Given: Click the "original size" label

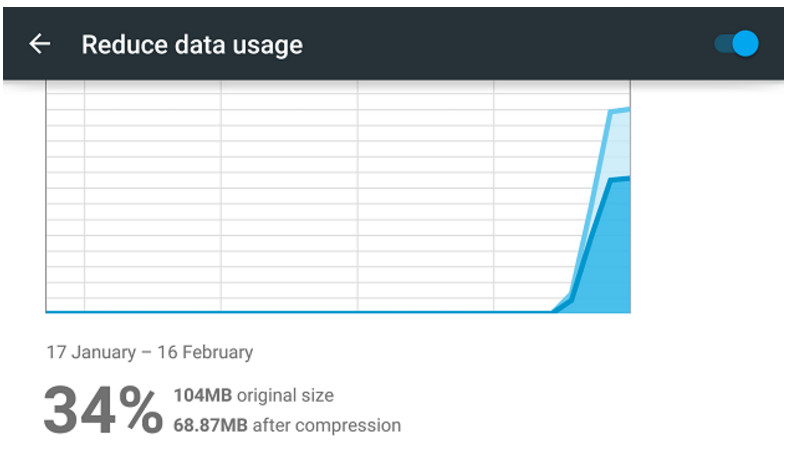Looking at the screenshot, I should (x=285, y=396).
